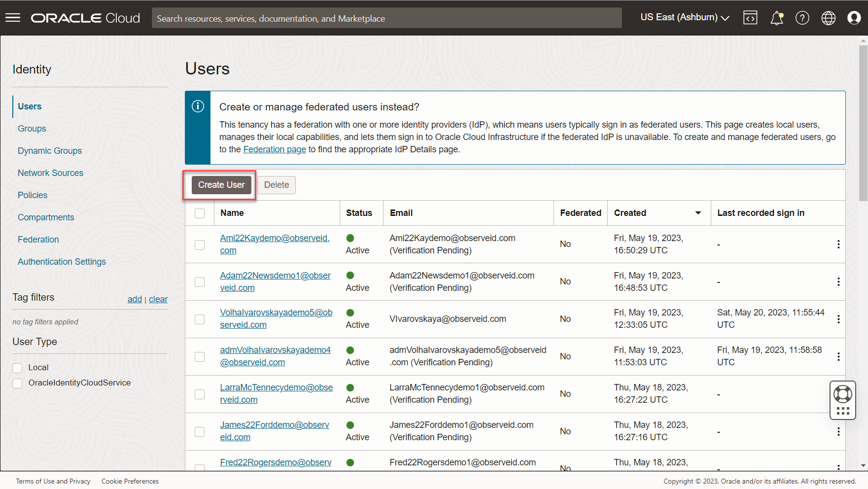Toggle sort arrow on Created column

click(698, 213)
